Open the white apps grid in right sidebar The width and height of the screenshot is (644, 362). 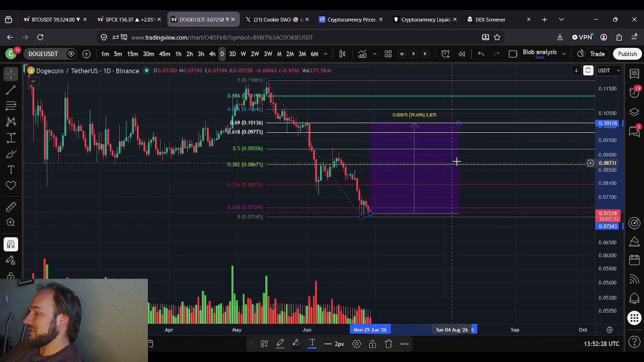(634, 318)
